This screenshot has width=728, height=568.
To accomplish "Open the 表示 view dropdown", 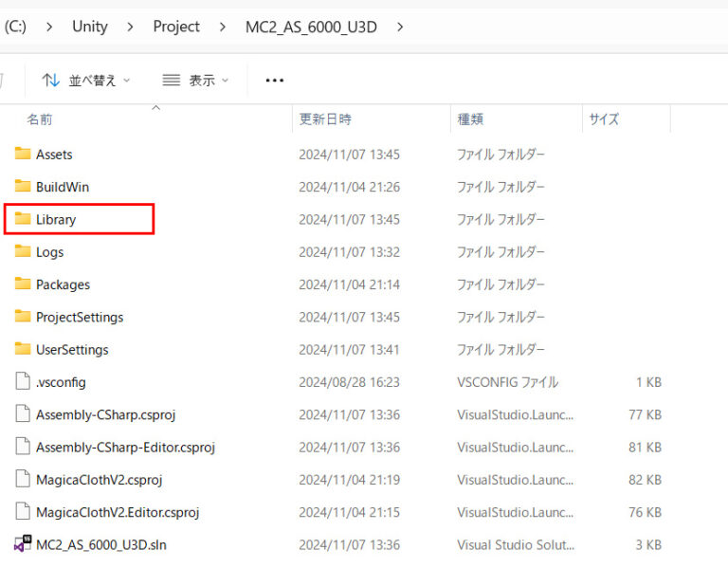I will [195, 81].
